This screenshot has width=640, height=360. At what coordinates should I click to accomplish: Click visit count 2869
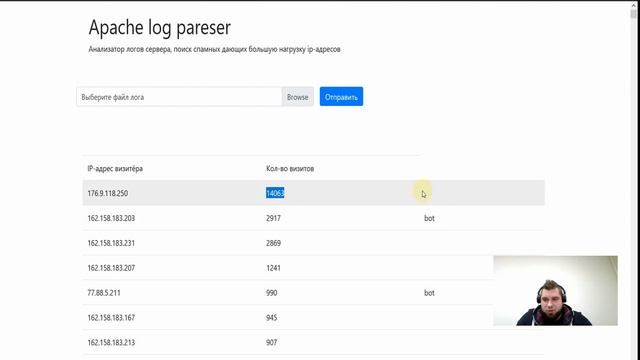coord(273,243)
